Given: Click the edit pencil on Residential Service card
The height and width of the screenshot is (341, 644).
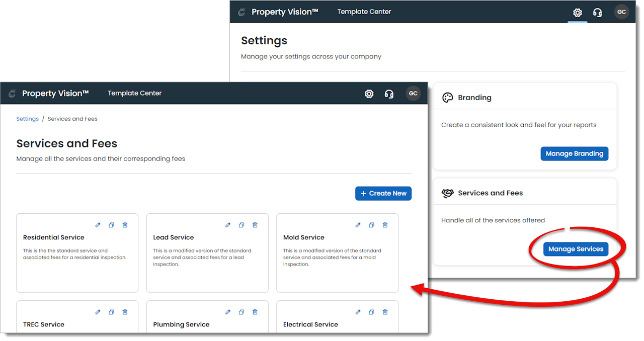Looking at the screenshot, I should pos(98,225).
